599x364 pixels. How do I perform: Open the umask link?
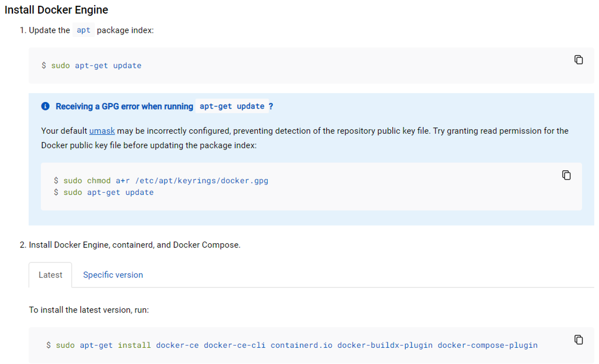102,131
